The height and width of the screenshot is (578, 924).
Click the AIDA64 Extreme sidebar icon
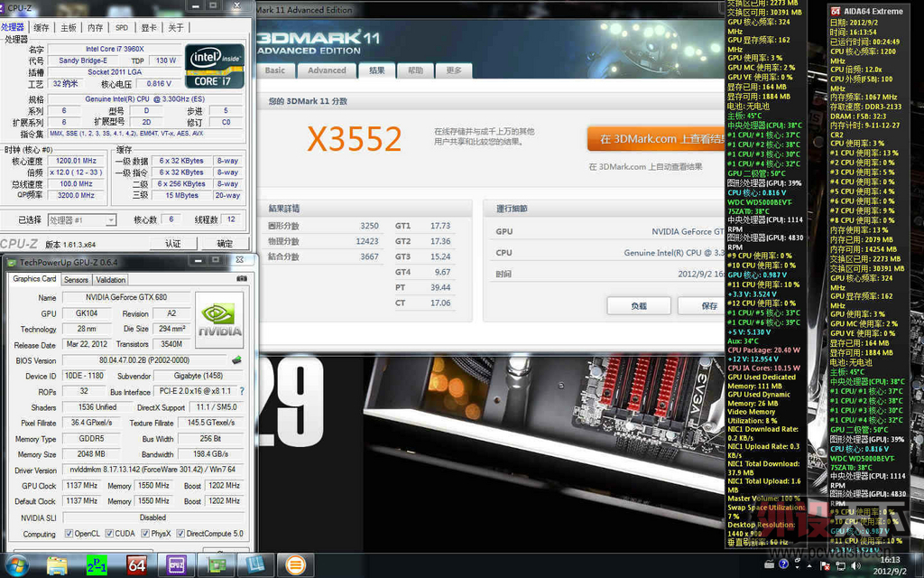click(835, 11)
